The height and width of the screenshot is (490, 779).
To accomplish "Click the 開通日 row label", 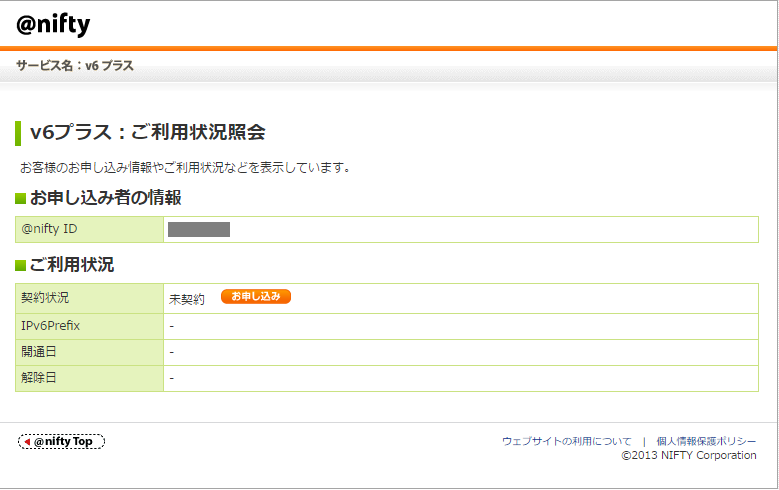I will point(39,352).
